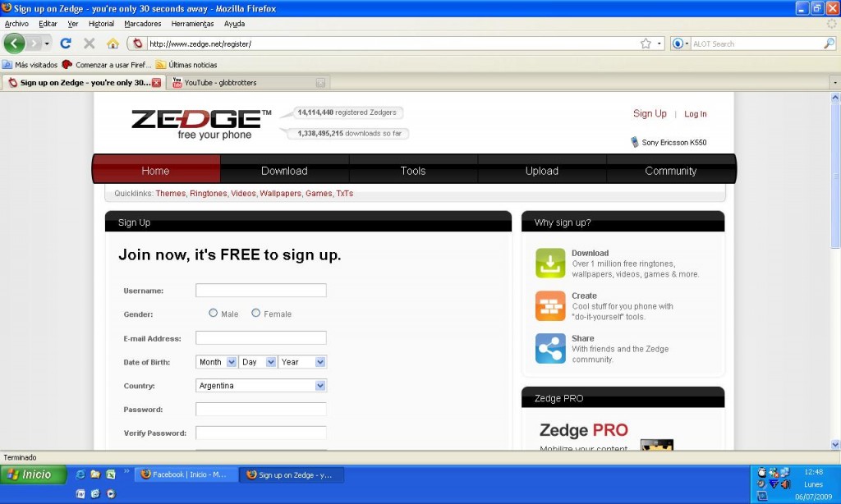Open Internet Explorer from quick launch
Image resolution: width=841 pixels, height=504 pixels.
pyautogui.click(x=80, y=474)
